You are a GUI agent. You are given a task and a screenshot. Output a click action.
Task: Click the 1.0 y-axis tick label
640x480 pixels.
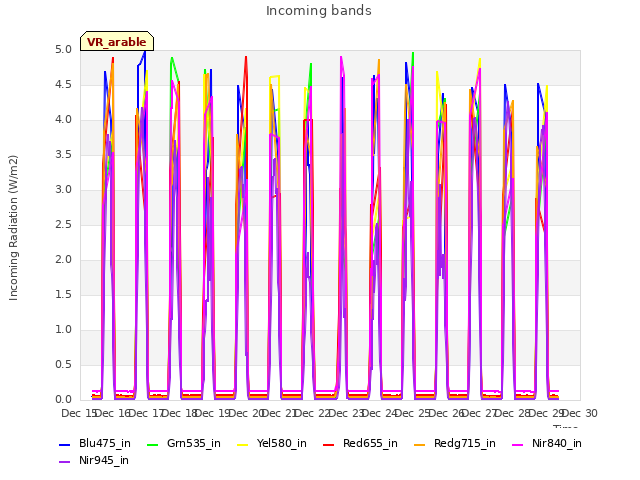(63, 330)
